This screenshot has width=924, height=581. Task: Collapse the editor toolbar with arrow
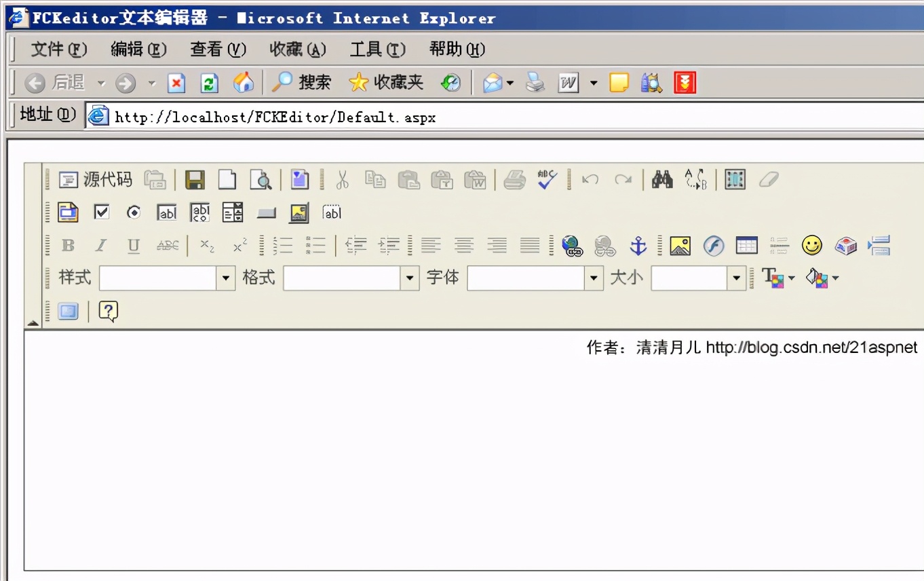[33, 322]
